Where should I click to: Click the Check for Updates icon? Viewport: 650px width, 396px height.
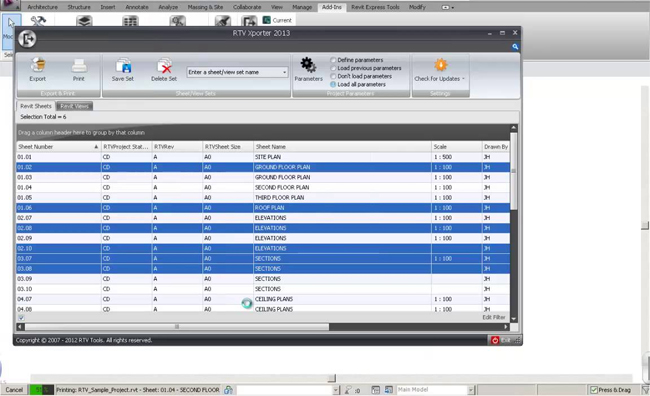tap(440, 65)
